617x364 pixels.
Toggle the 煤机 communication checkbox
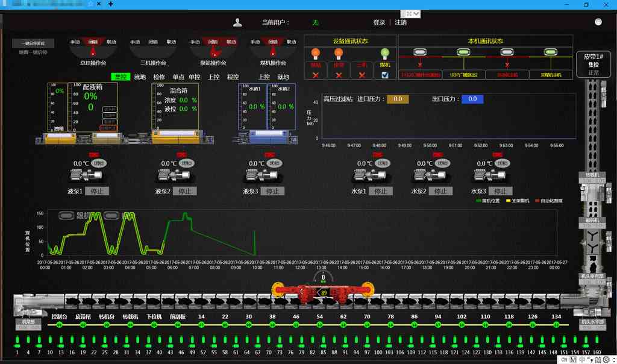tap(385, 75)
